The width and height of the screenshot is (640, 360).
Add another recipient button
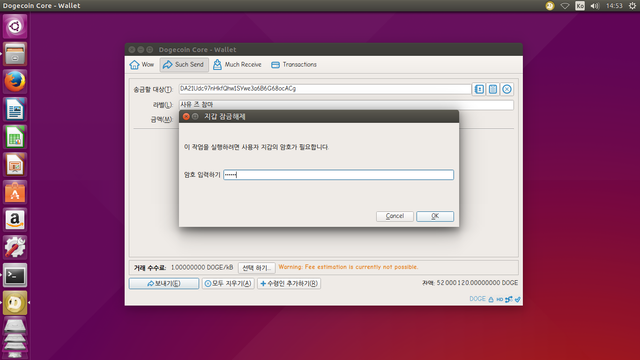(x=289, y=283)
